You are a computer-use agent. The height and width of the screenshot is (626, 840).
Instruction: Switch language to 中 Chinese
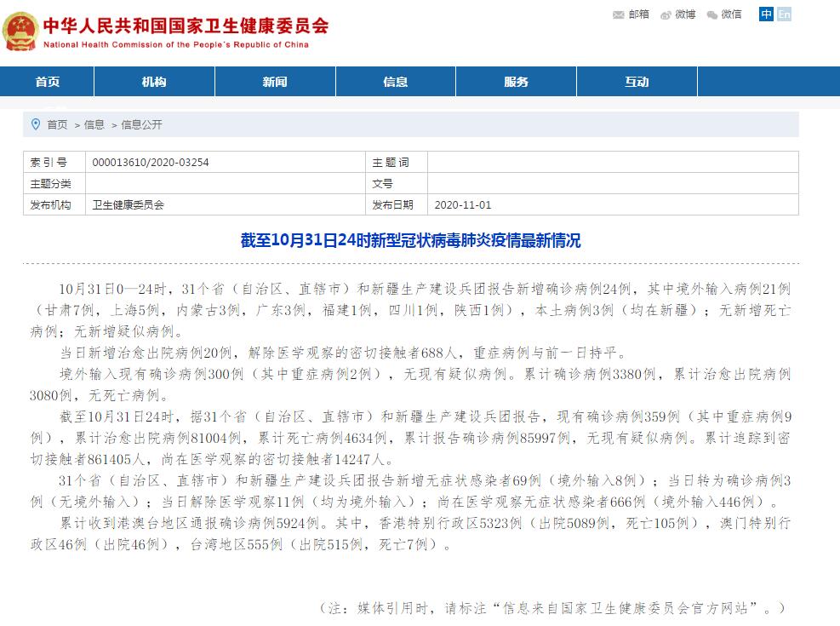[766, 14]
